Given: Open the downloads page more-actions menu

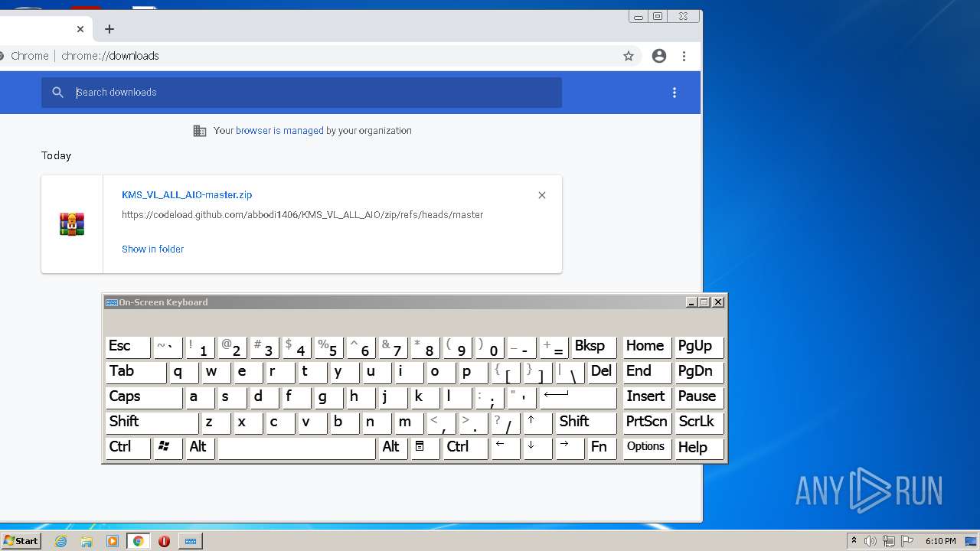Looking at the screenshot, I should pos(675,93).
